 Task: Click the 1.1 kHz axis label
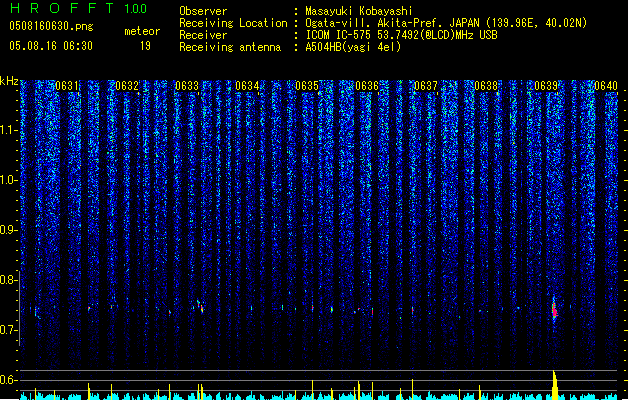9,130
